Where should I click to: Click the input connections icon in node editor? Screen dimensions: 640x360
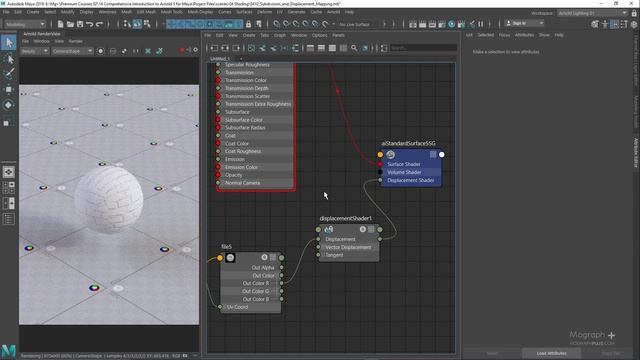tap(214, 48)
